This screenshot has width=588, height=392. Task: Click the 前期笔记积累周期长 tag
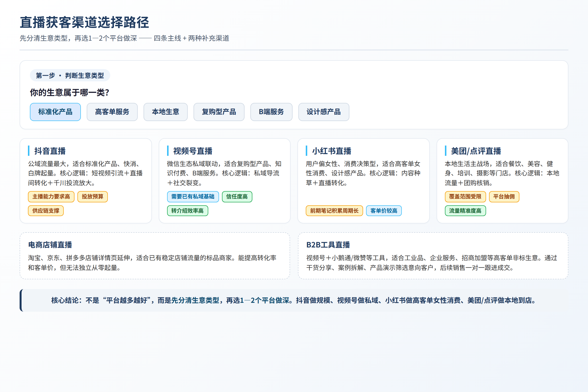coord(334,211)
